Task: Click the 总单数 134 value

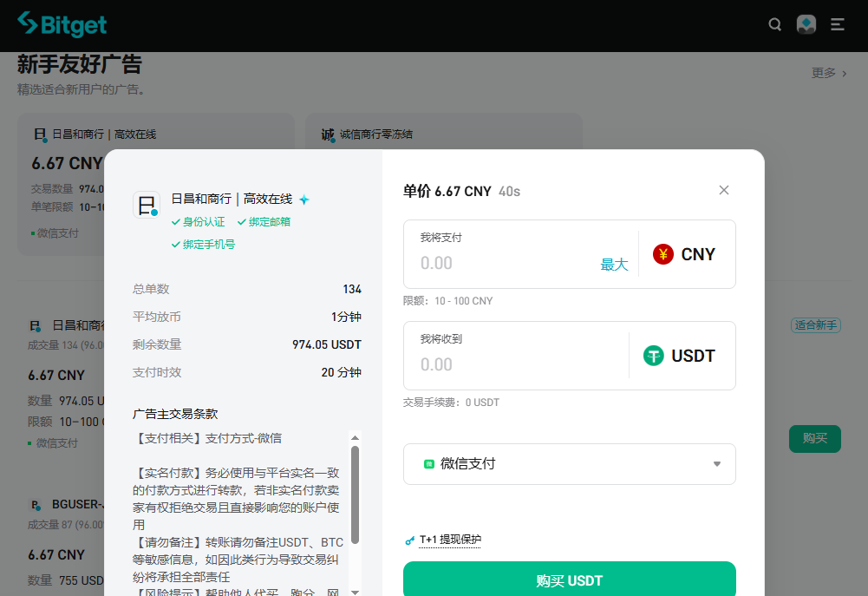Action: (x=352, y=289)
